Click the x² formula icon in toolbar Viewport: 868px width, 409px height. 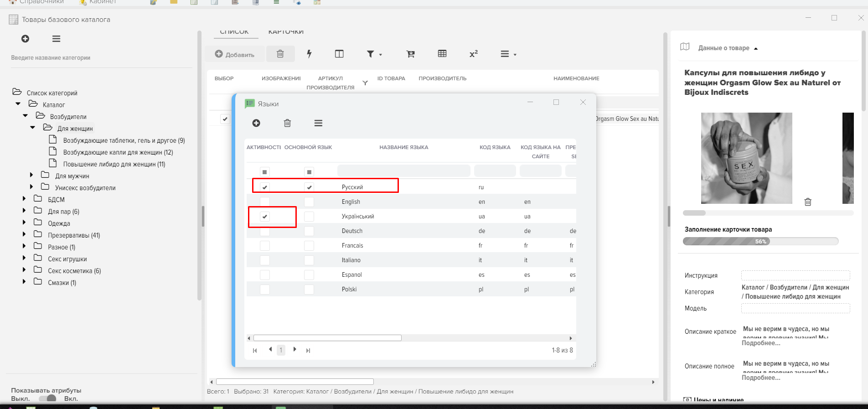point(474,54)
